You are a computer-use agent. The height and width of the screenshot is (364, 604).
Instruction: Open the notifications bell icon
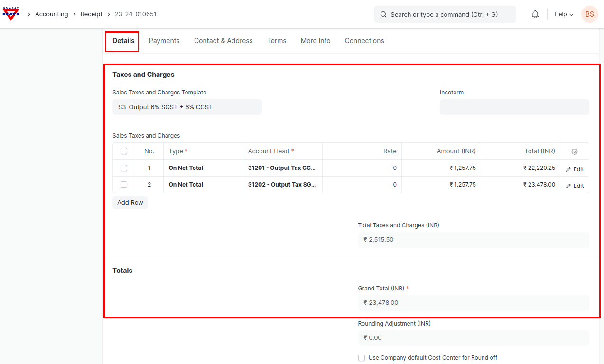click(x=535, y=14)
